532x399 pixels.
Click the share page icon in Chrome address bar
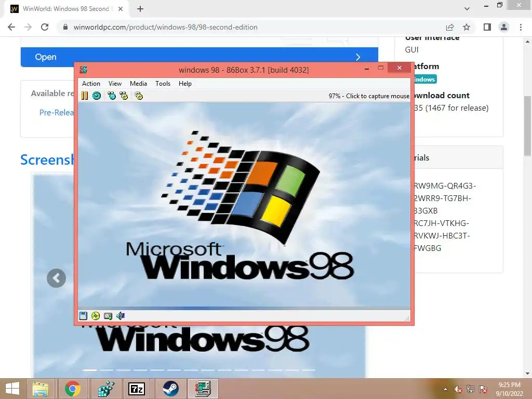pos(450,27)
